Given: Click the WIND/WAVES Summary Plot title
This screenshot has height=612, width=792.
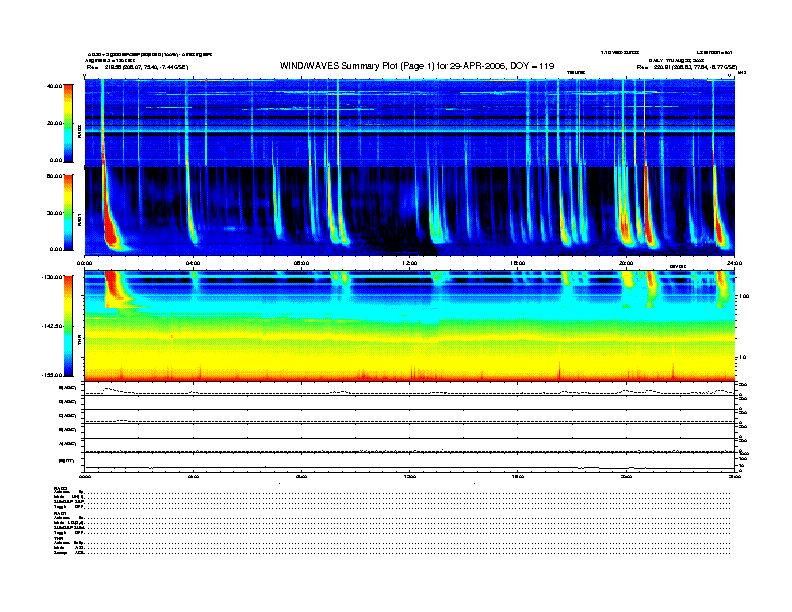Looking at the screenshot, I should 417,66.
